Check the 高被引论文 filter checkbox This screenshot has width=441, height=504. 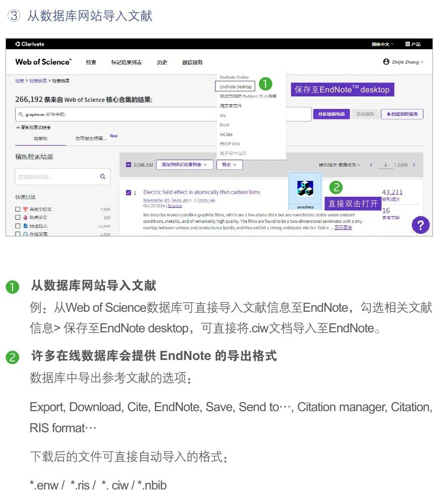(18, 209)
